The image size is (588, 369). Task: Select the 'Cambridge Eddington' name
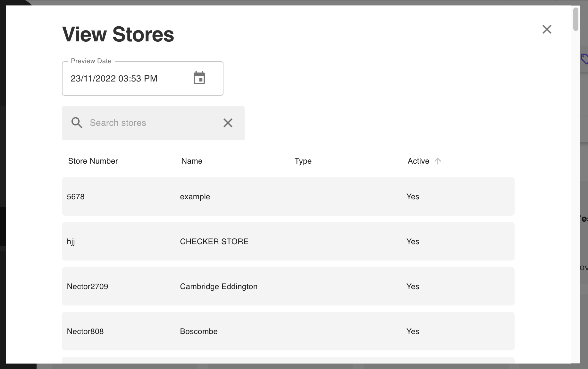(x=219, y=287)
